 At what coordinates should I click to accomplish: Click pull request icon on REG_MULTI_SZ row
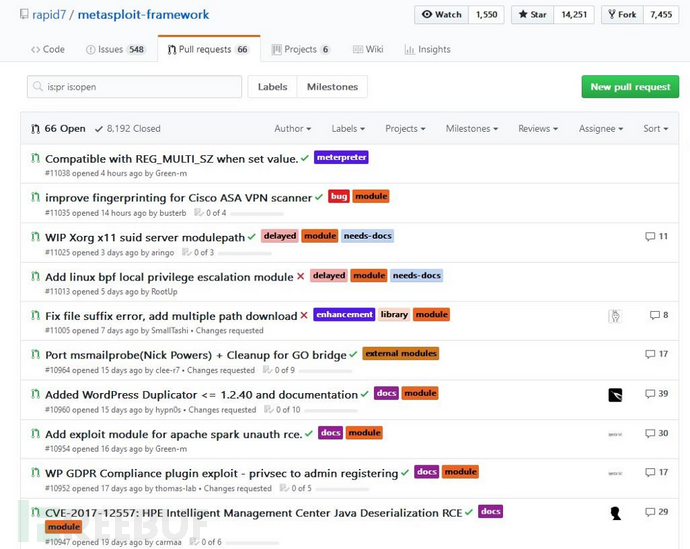35,158
